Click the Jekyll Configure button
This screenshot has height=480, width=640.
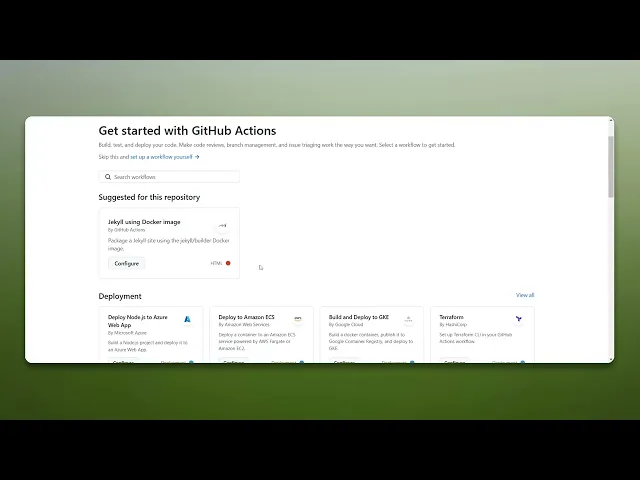coord(127,264)
